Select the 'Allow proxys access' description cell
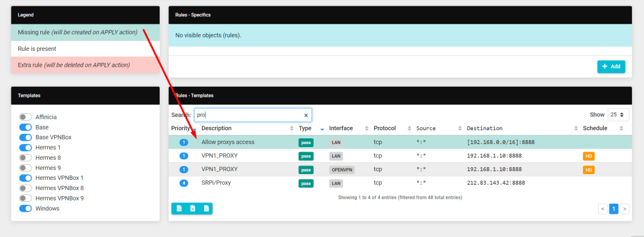 228,142
